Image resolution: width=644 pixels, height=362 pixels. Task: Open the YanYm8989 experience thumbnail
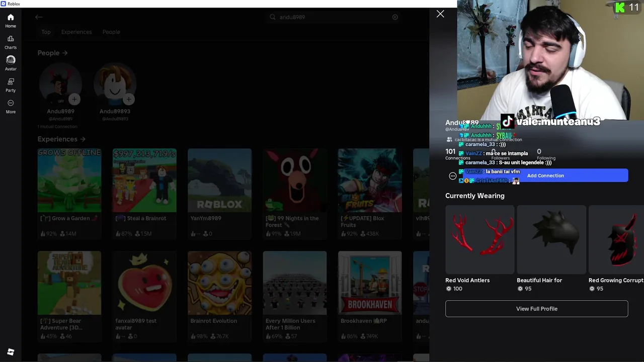[x=219, y=180]
